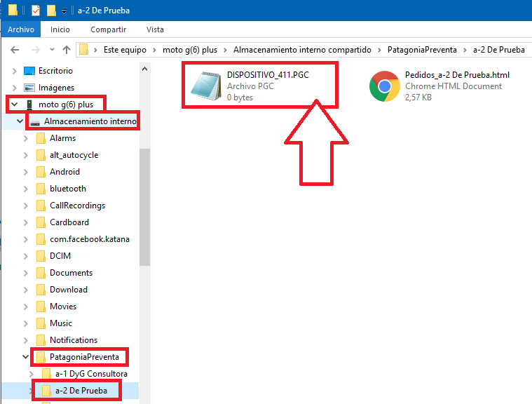Click the Imágenes picture icon
532x404 pixels.
29,88
